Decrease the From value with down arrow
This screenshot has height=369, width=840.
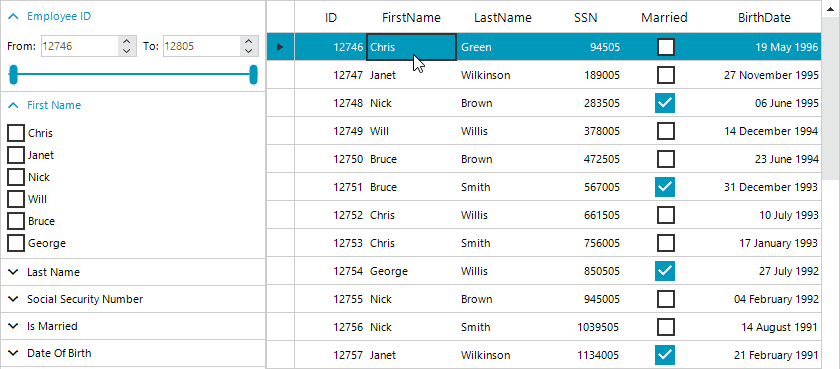click(126, 51)
